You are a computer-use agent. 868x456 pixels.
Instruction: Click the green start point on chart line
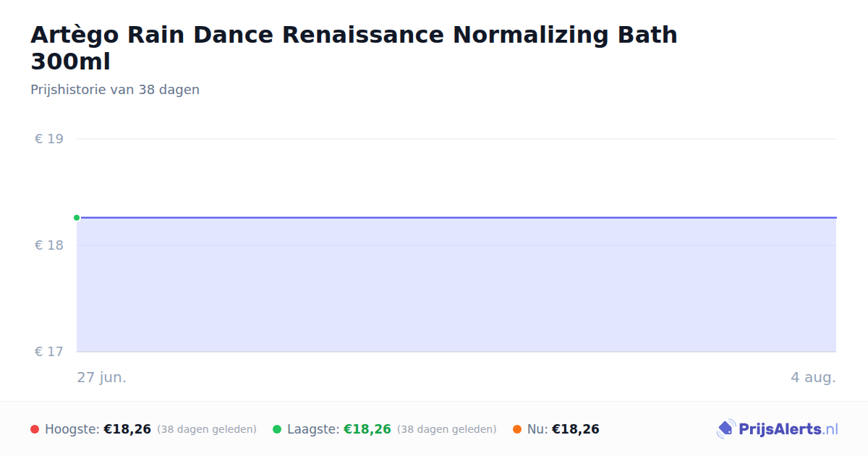click(77, 217)
